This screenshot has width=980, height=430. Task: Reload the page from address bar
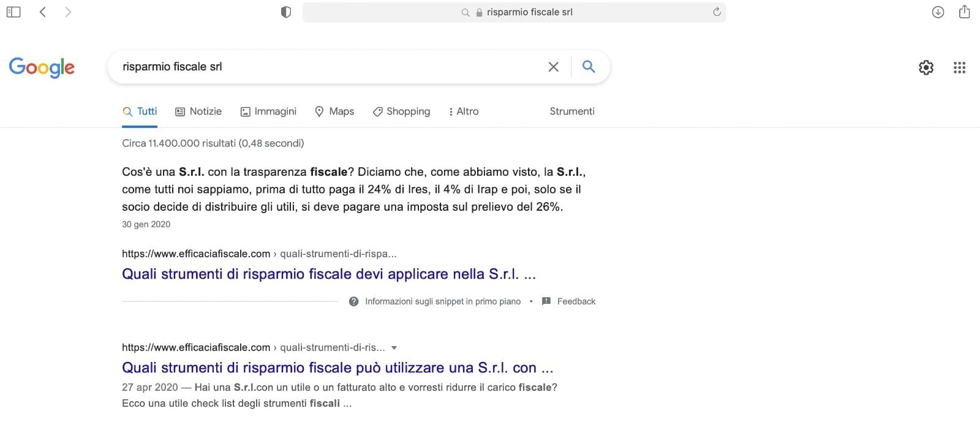pos(717,12)
